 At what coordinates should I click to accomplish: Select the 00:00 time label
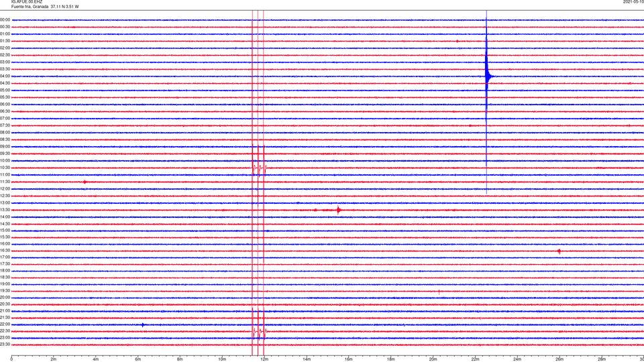pyautogui.click(x=5, y=19)
